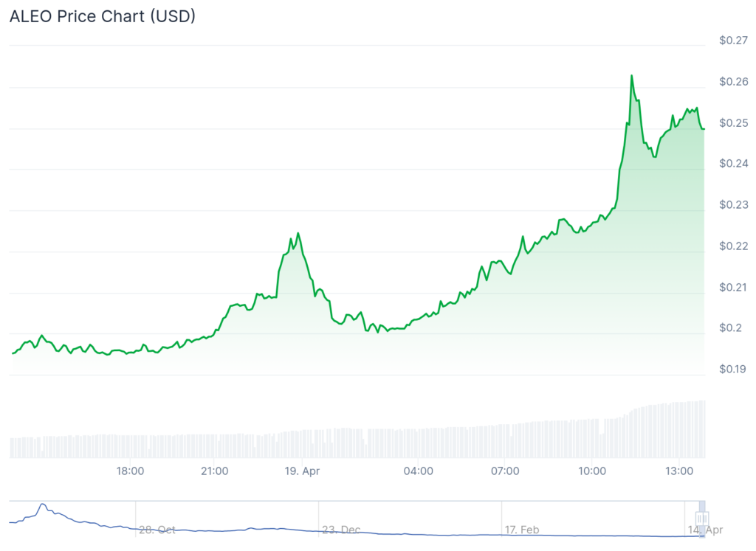Viewport: 756px width, 551px height.
Task: Click the 19. Apr date label on x-axis
Action: click(x=300, y=471)
